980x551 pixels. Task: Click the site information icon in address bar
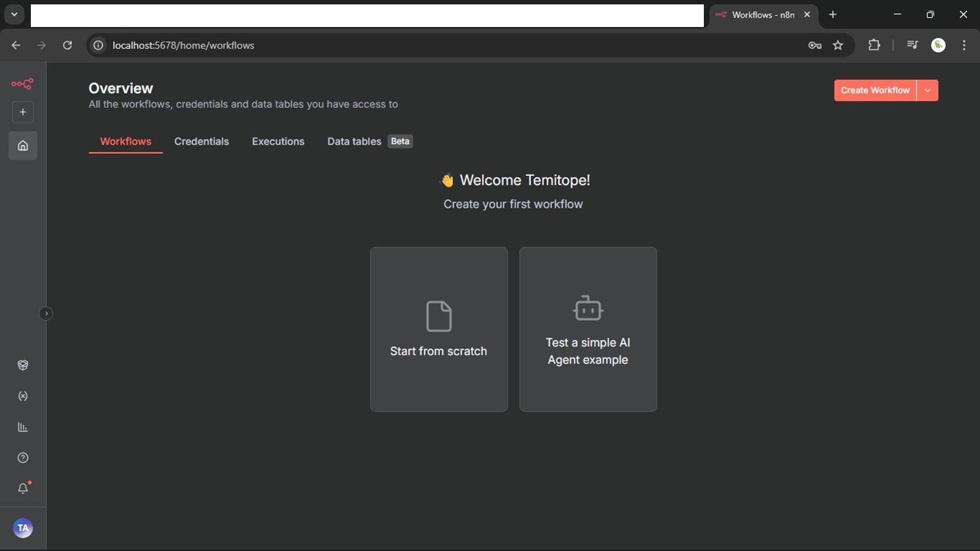pyautogui.click(x=98, y=45)
